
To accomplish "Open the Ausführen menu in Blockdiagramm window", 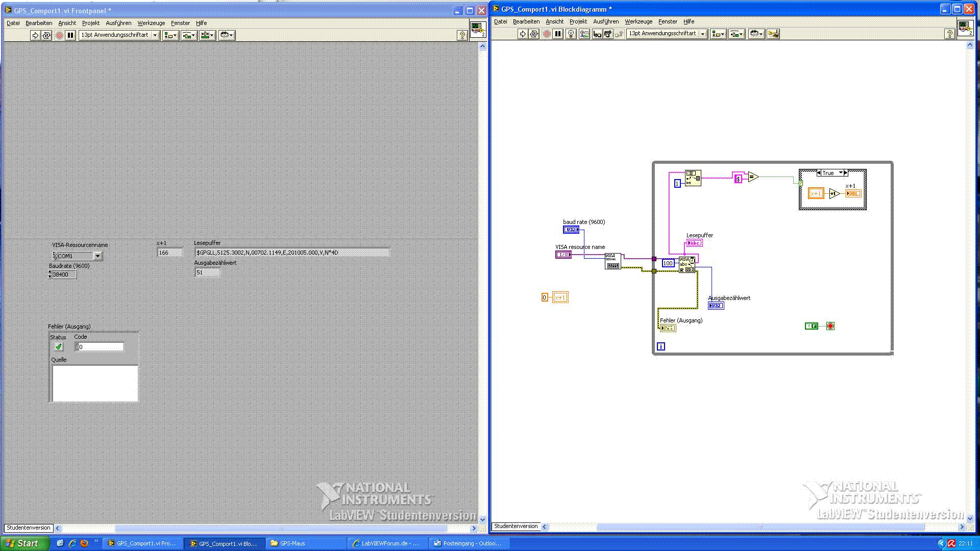I will coord(605,21).
